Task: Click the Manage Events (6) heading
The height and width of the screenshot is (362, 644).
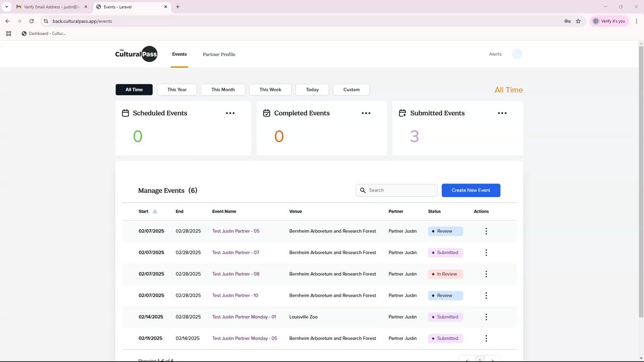Action: (x=168, y=191)
